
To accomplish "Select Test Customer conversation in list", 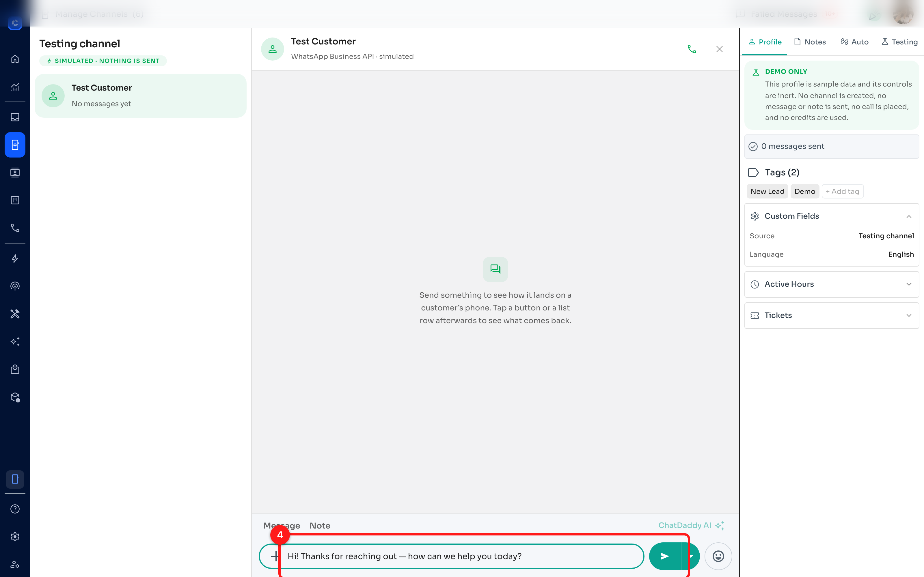I will (x=141, y=96).
